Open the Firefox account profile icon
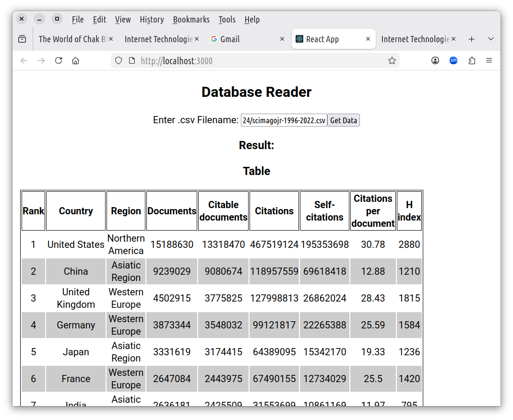Image resolution: width=513 pixels, height=420 pixels. pos(435,60)
